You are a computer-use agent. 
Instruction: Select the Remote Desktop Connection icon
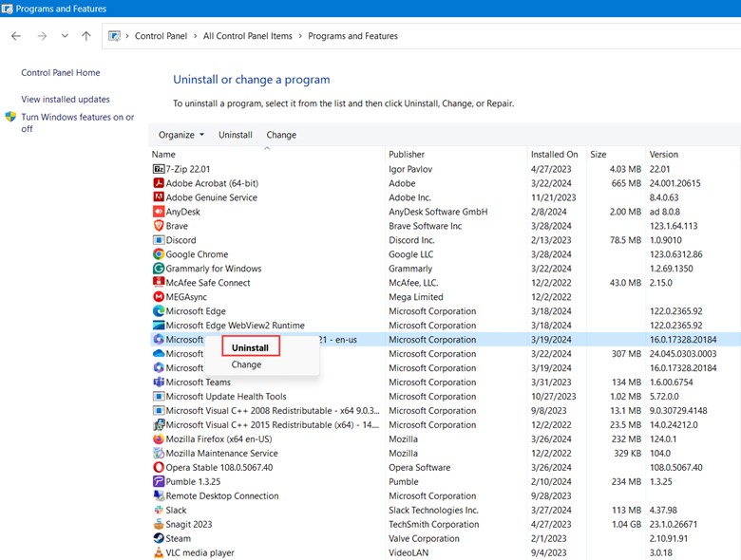click(x=159, y=495)
